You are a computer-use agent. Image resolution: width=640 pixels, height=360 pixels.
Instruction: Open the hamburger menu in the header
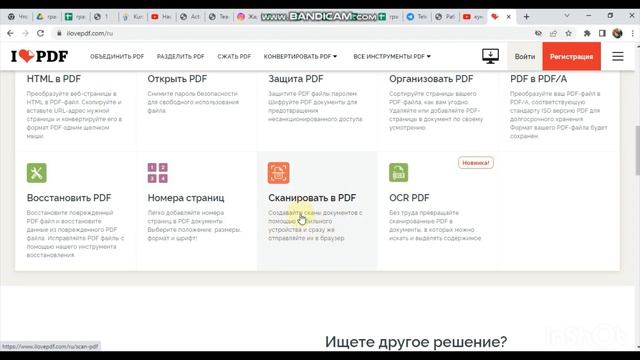[618, 56]
